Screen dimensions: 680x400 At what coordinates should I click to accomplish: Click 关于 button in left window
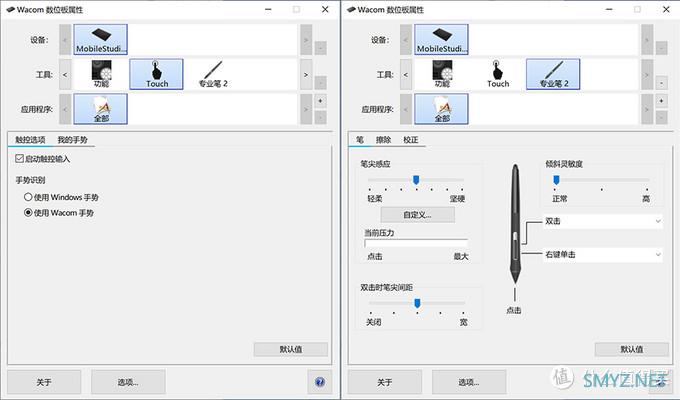(x=44, y=382)
